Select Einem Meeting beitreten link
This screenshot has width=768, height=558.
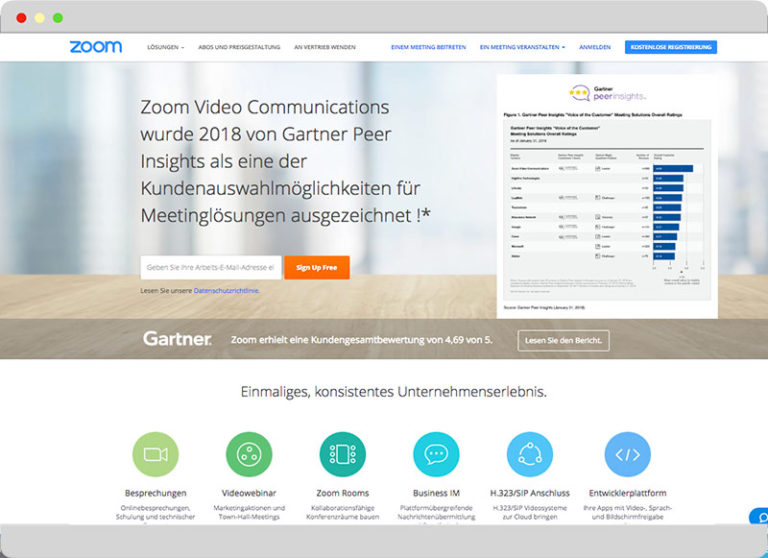click(428, 48)
